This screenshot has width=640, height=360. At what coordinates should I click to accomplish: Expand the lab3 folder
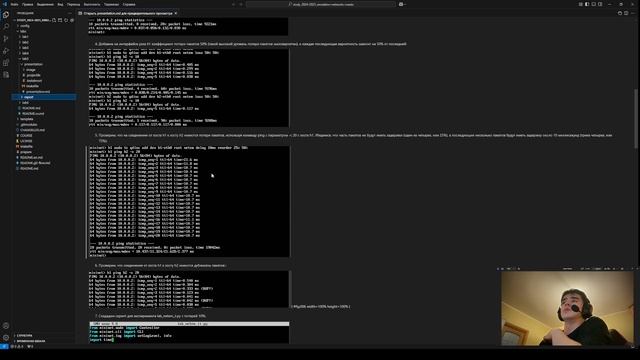[x=25, y=48]
